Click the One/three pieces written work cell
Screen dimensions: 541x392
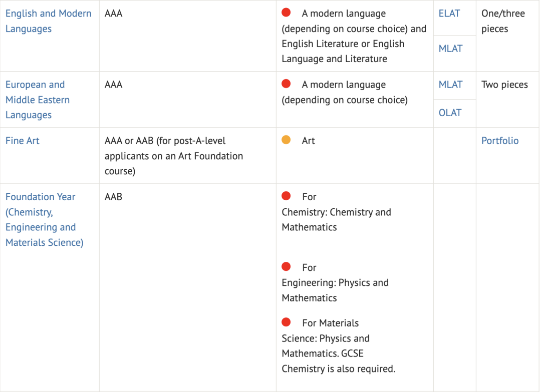coord(507,36)
